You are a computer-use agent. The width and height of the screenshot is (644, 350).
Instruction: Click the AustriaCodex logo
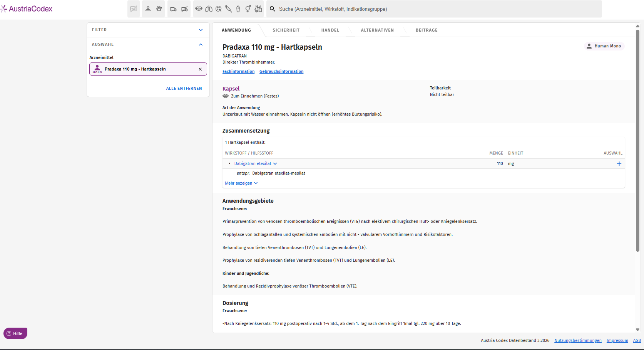point(26,9)
